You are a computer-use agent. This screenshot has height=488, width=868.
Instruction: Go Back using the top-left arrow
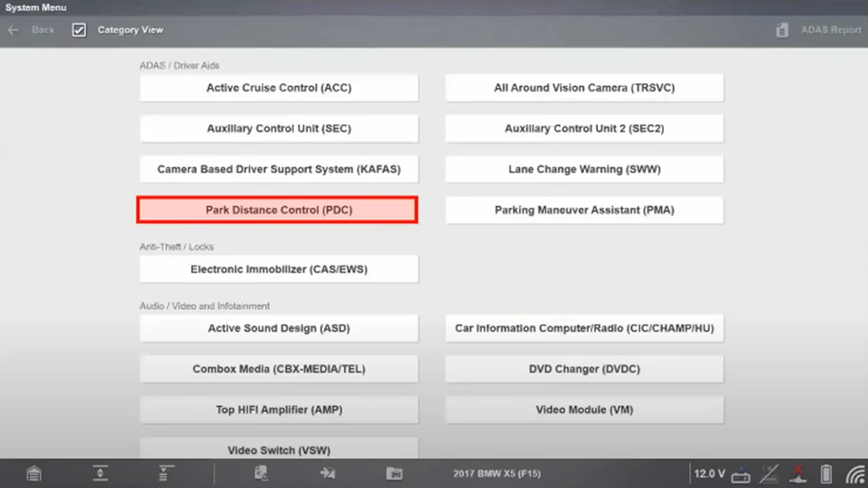(x=14, y=30)
